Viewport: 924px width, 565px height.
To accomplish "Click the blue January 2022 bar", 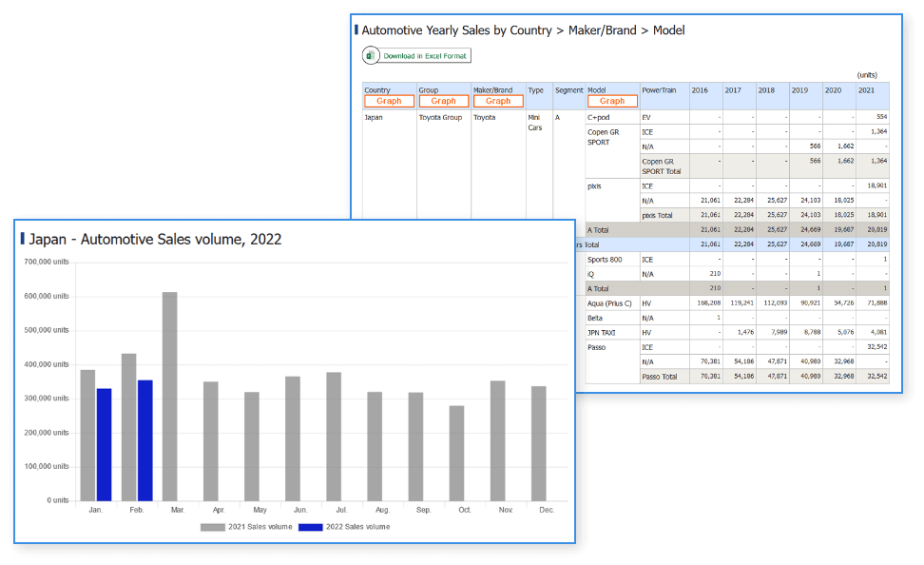I will [x=104, y=444].
